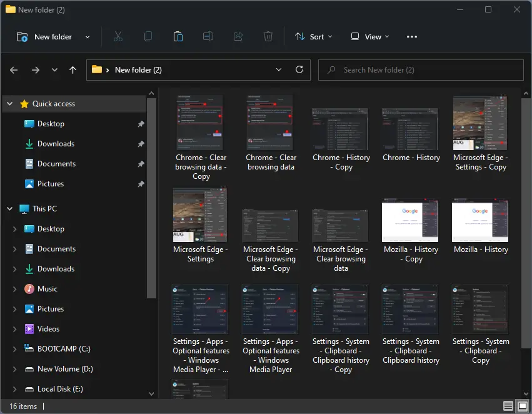This screenshot has height=414, width=532.
Task: Expand Documents under This PC
Action: click(x=14, y=249)
